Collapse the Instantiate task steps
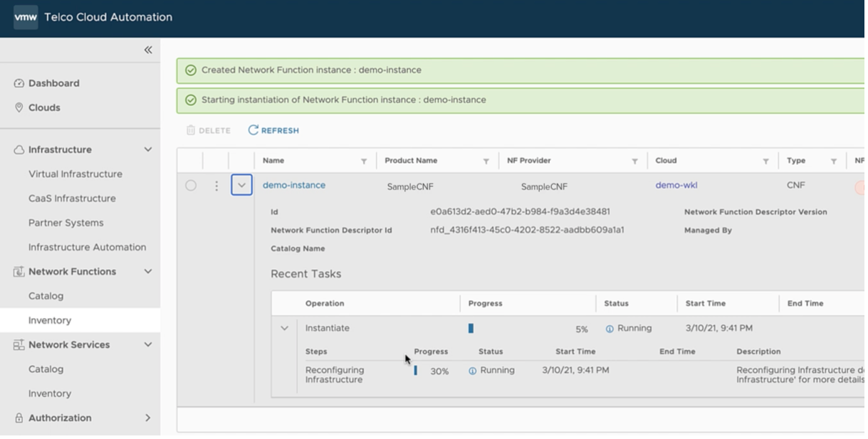This screenshot has height=439, width=868. [x=285, y=329]
